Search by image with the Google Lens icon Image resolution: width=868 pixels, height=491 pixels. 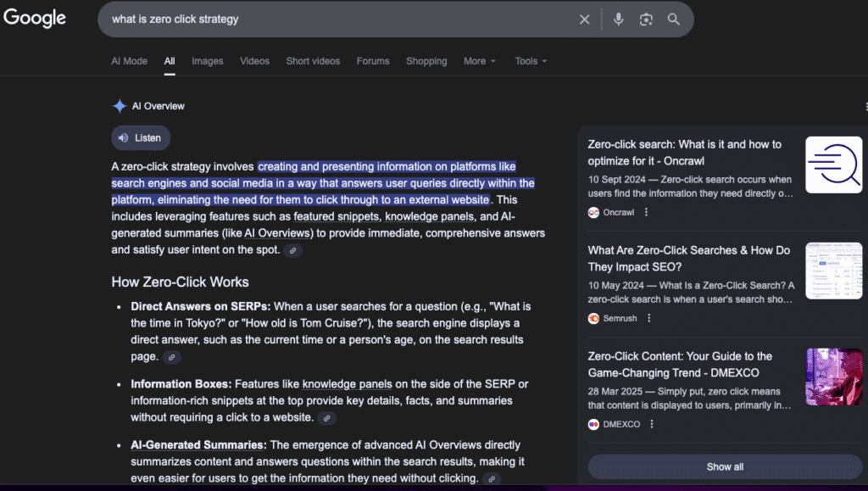646,19
